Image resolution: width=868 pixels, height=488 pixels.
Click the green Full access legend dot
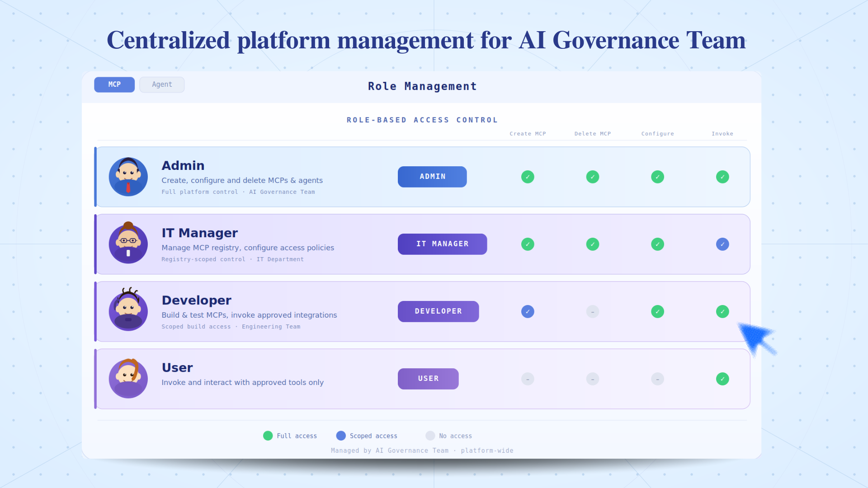268,436
